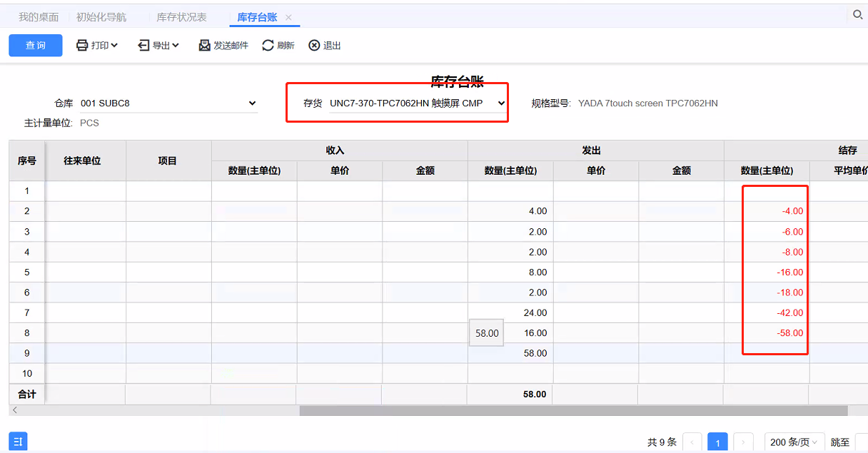The image size is (868, 453).
Task: Click the 往来单位 column header
Action: (x=82, y=161)
